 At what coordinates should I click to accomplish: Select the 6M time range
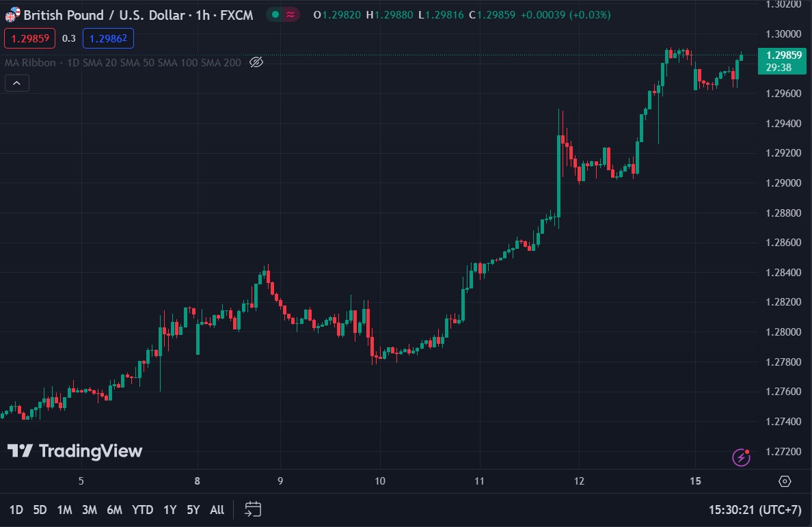pyautogui.click(x=114, y=510)
